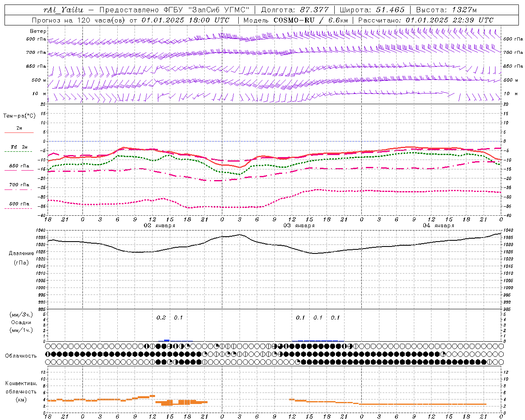
Task: Click the calculation time 01.01.2025 22:39 UTC
Action: (450, 20)
